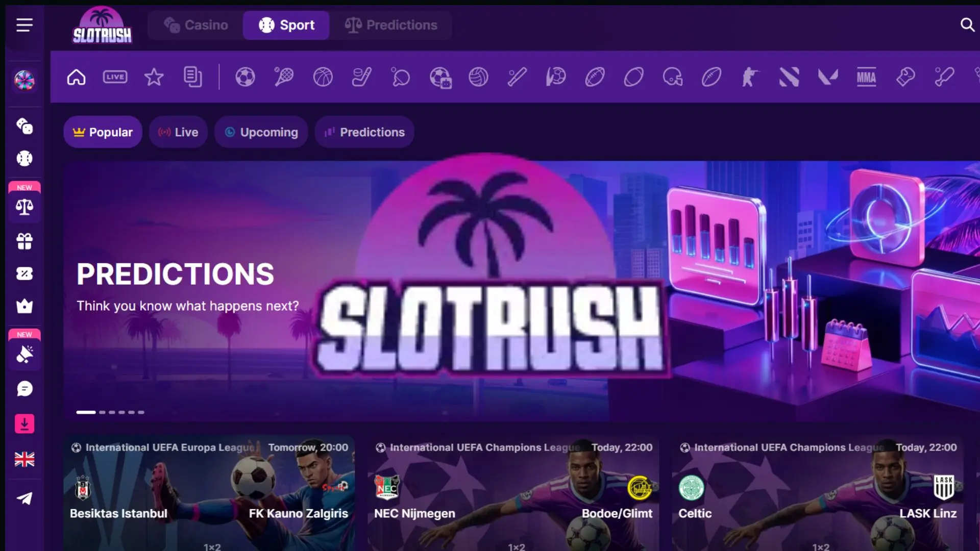Select the Predictions filter pill
980x551 pixels.
point(364,132)
